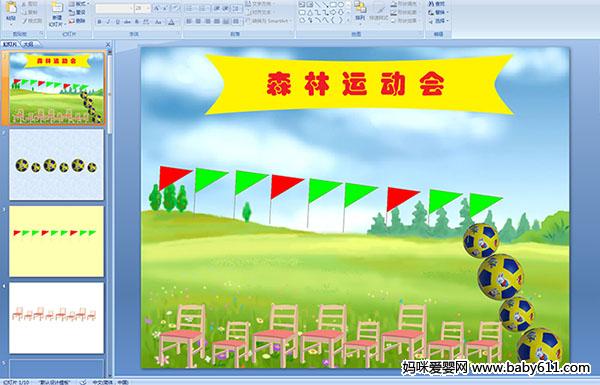Toggle Underline formatting
The image size is (600, 385).
117,22
